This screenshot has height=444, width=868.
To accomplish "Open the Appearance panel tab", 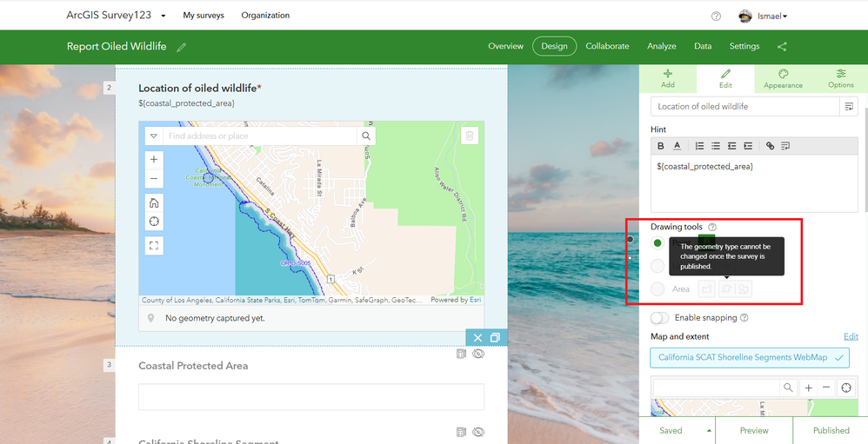I will click(x=783, y=78).
